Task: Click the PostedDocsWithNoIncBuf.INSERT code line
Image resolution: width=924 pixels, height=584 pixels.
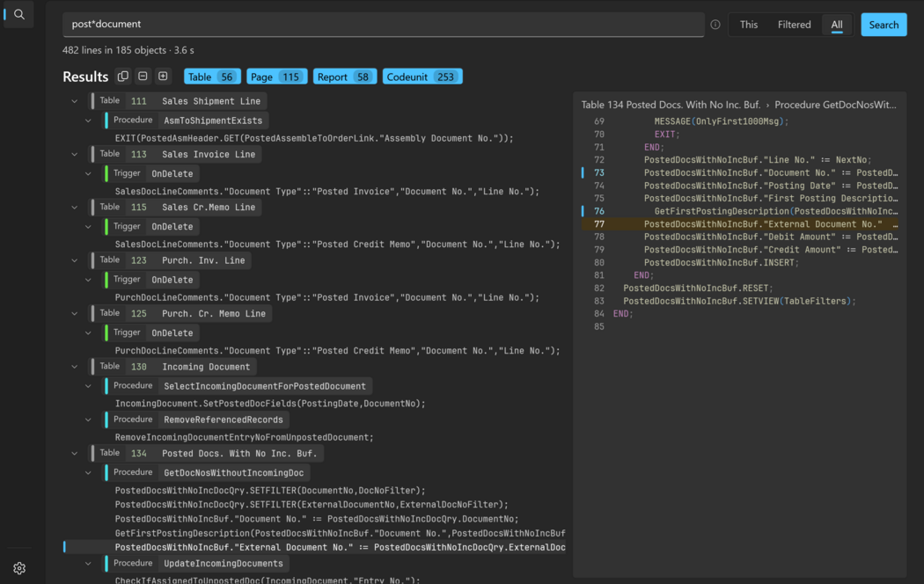Action: (722, 263)
